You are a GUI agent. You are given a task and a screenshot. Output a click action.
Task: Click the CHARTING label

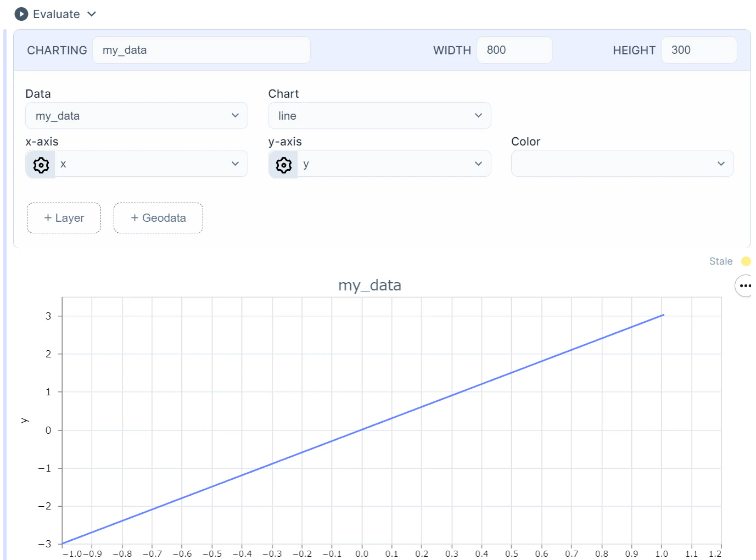tap(57, 51)
